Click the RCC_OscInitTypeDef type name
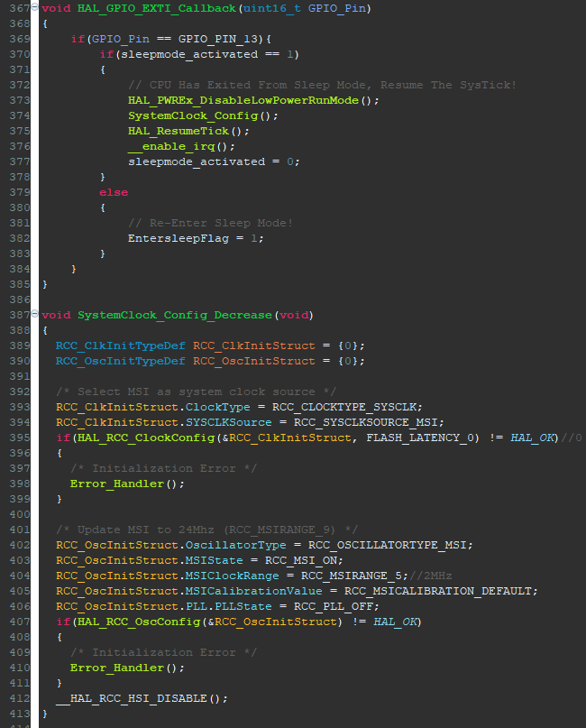586x728 pixels. point(120,361)
